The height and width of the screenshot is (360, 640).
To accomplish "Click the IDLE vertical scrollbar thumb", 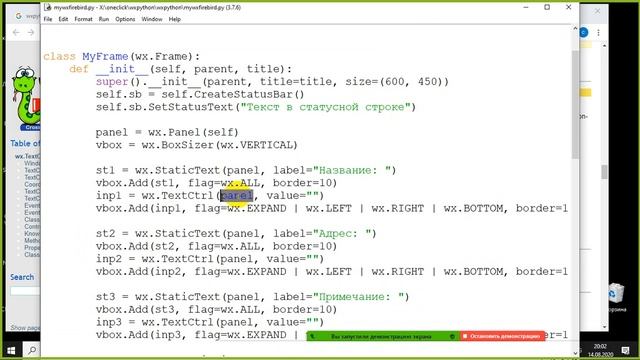I will [575, 104].
